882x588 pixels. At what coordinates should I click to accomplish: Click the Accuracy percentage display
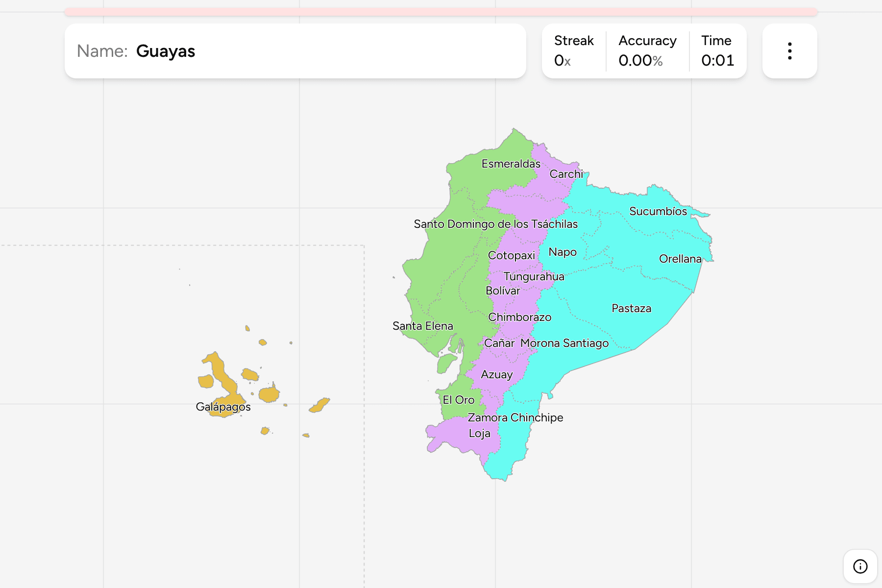(x=647, y=51)
